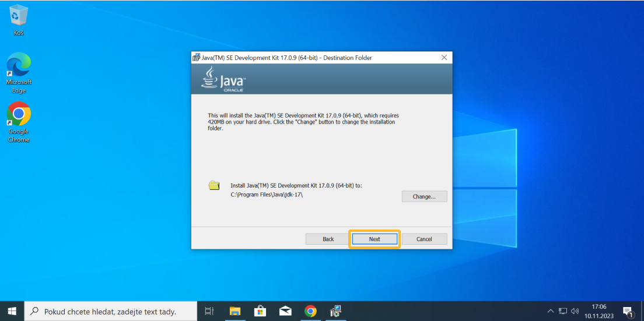Click the install path C:\Program Files\Java\jdk-17\
Screen dimensions: 644x321
coord(267,195)
